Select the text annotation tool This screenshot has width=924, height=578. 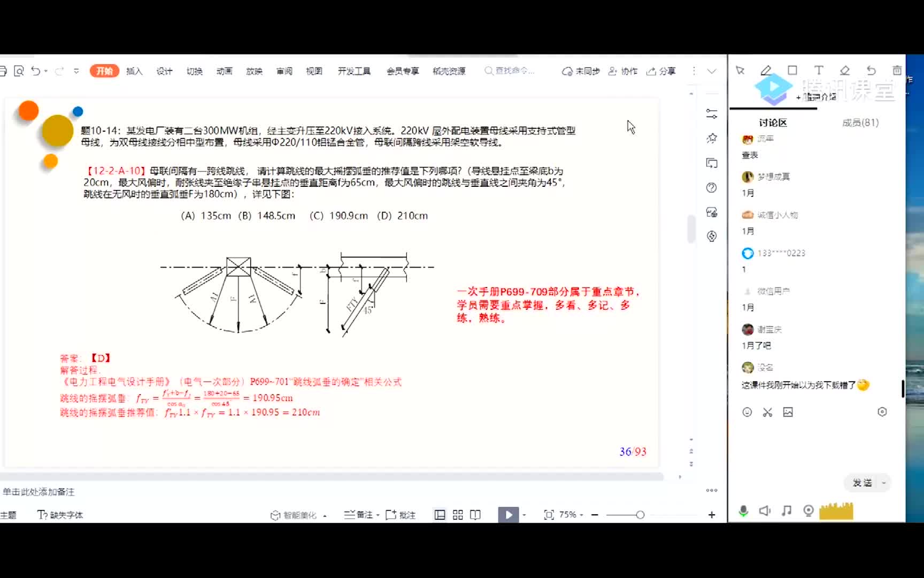click(819, 70)
